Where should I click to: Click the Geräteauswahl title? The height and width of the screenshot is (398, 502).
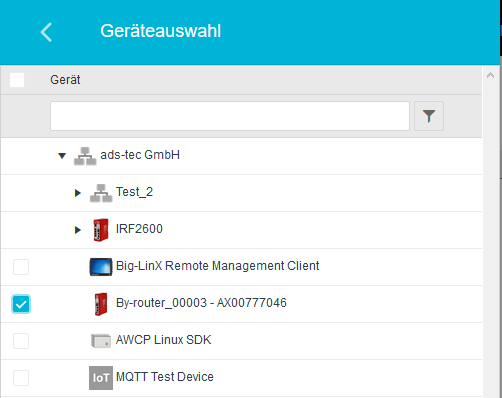coord(161,31)
